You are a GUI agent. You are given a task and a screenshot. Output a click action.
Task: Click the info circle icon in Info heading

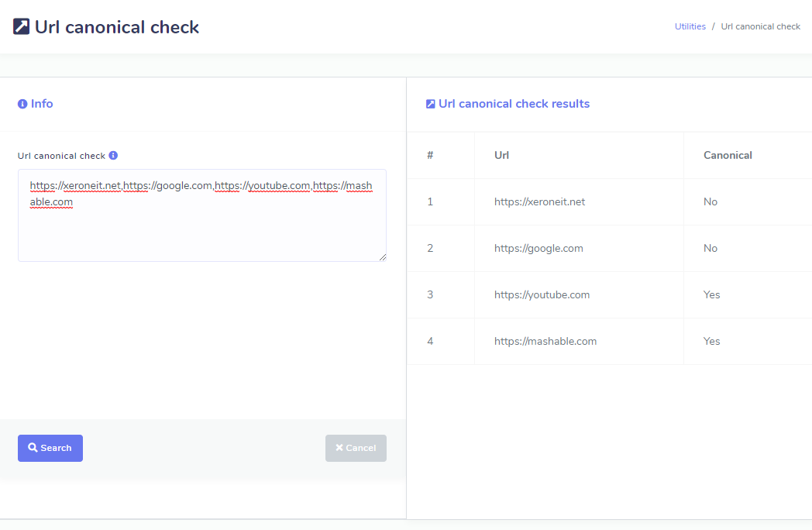tap(22, 104)
